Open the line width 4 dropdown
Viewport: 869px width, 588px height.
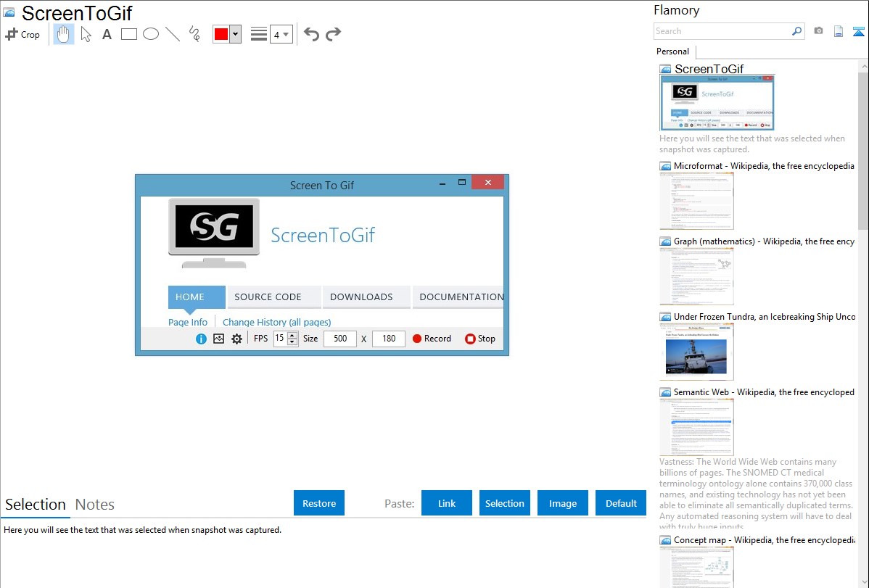(x=281, y=35)
